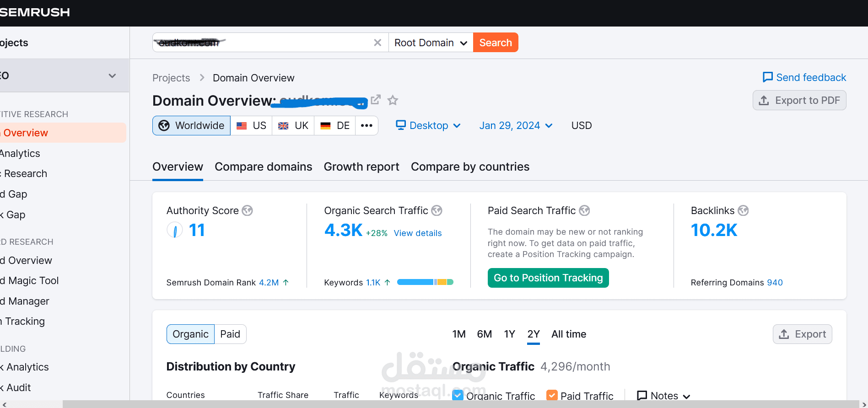Collapse the SEO sidebar section chevron

click(x=112, y=75)
